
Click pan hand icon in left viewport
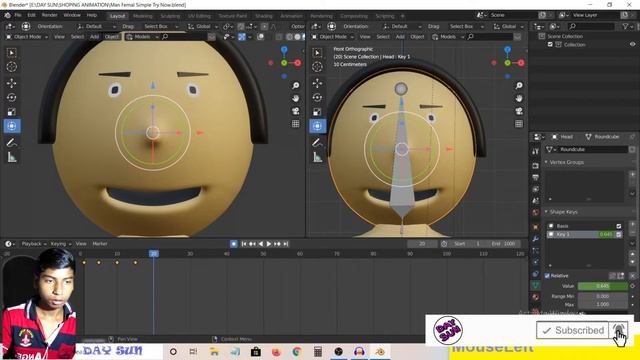[296, 98]
